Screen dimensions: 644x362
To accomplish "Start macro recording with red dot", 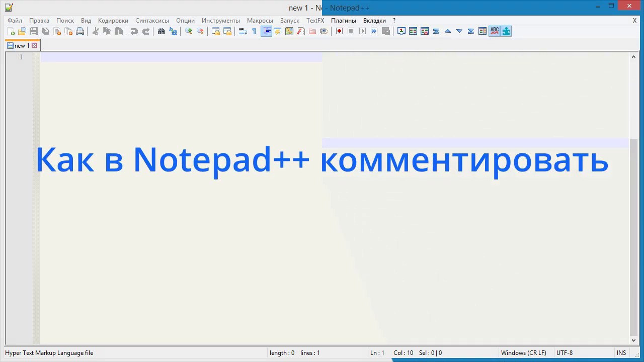I will tap(339, 31).
